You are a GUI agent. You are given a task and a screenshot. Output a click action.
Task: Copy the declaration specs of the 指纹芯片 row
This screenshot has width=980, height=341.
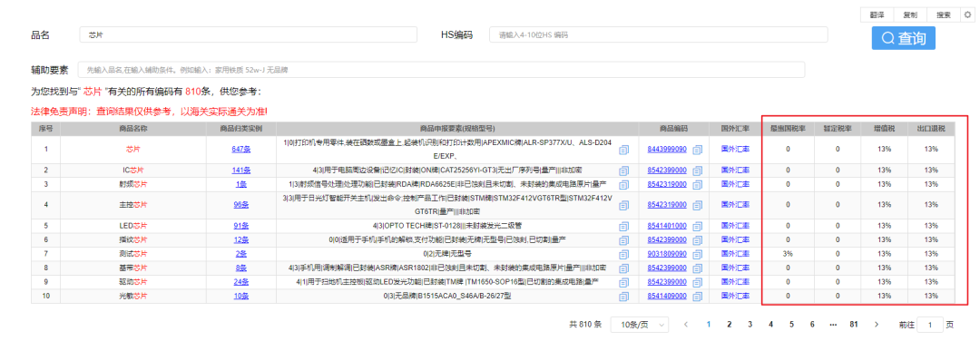click(x=623, y=239)
